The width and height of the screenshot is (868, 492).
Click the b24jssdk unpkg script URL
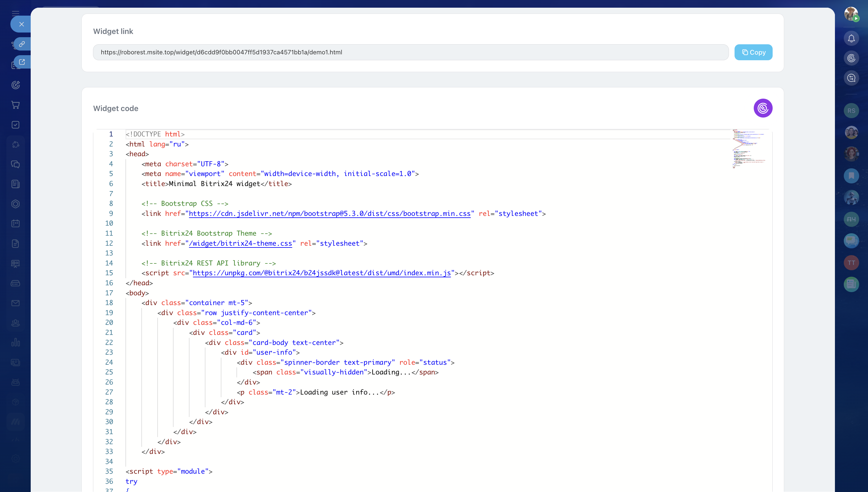pyautogui.click(x=321, y=273)
